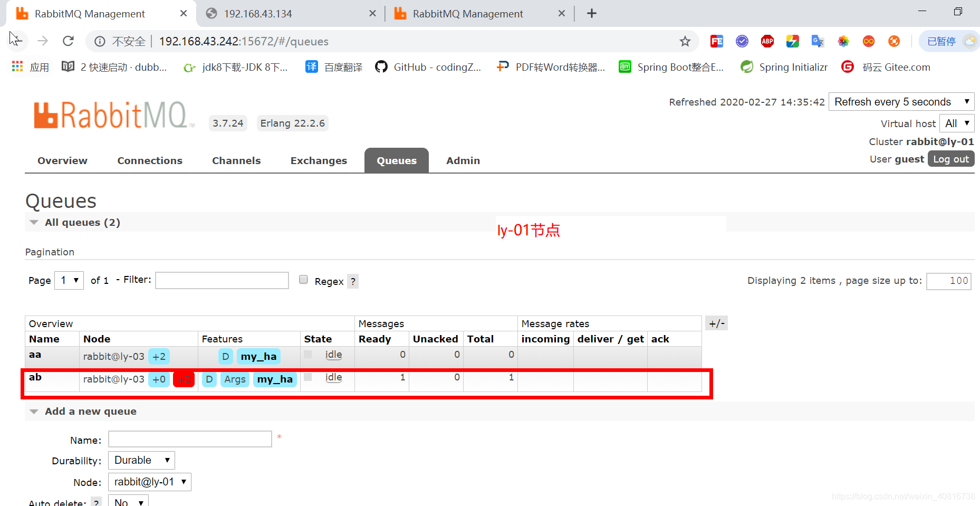Click the D durable badge on aa
This screenshot has width=980, height=506.
pyautogui.click(x=226, y=357)
